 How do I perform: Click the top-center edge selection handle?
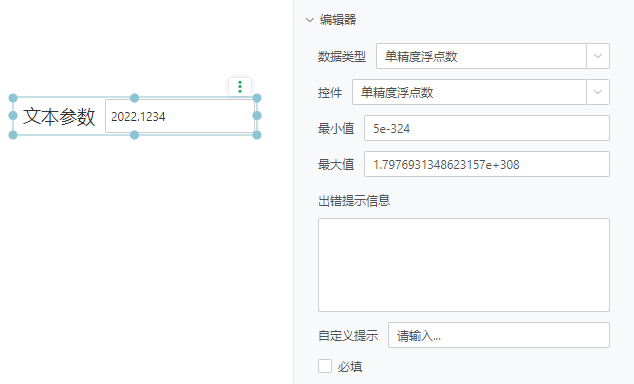[x=135, y=98]
